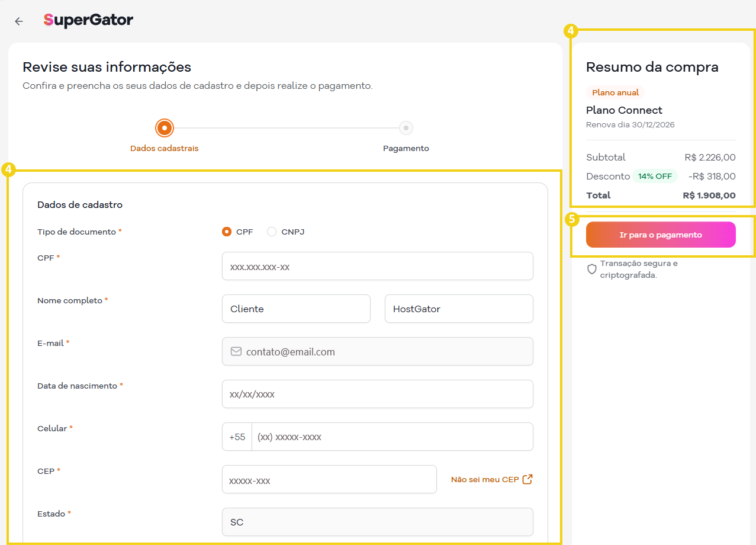Click the Dados cadastrais step circle indicator
The image size is (756, 545).
click(x=164, y=127)
